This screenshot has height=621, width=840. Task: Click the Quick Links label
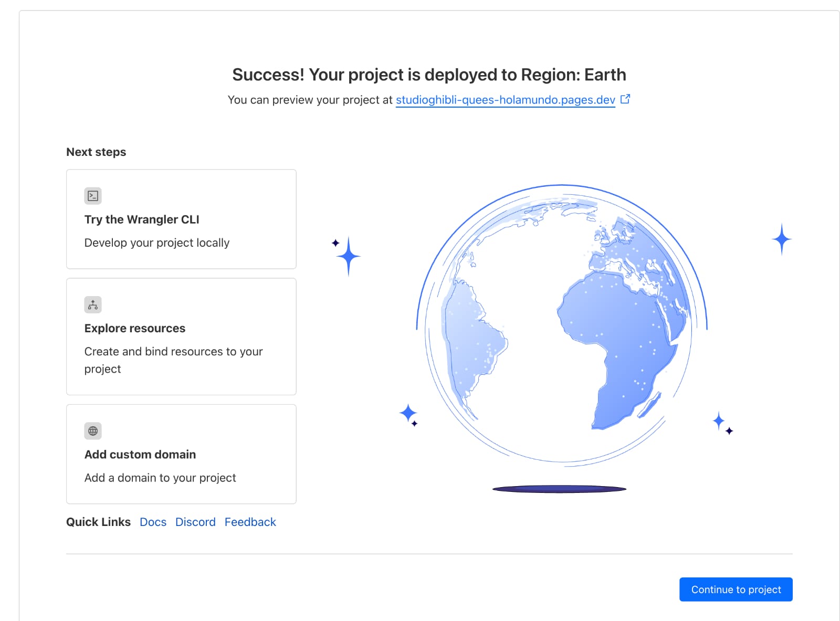[x=99, y=522]
